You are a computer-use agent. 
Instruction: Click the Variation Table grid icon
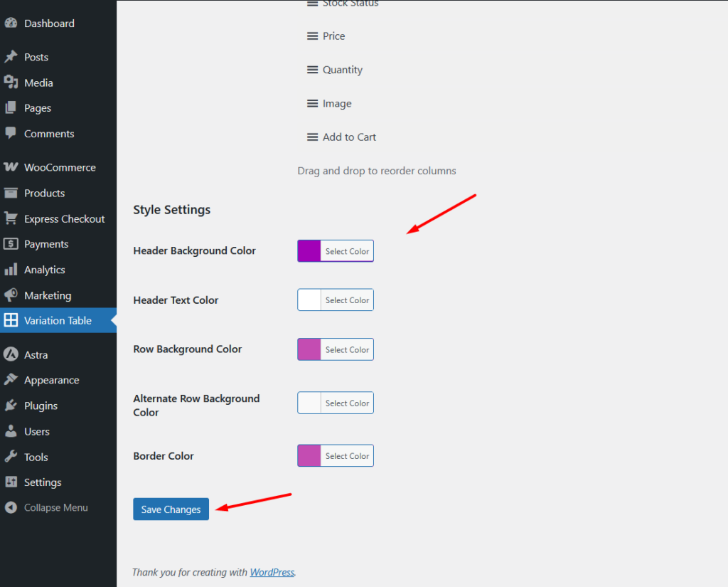tap(11, 320)
